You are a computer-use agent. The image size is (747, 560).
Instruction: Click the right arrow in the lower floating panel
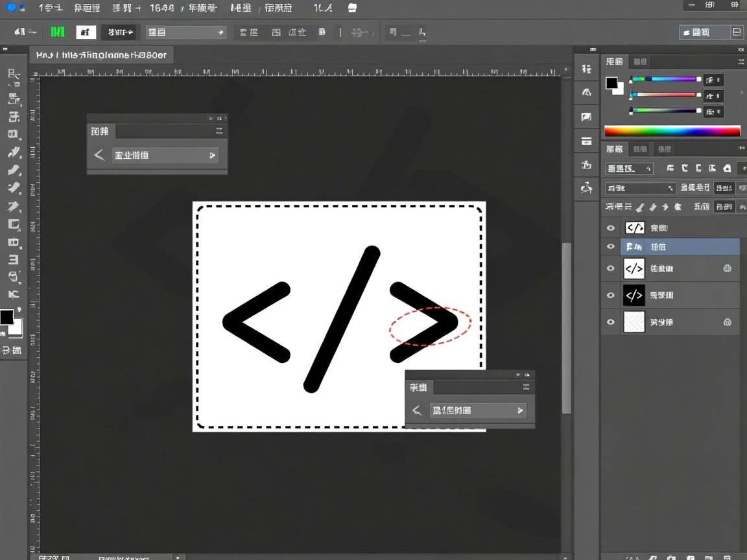click(520, 410)
